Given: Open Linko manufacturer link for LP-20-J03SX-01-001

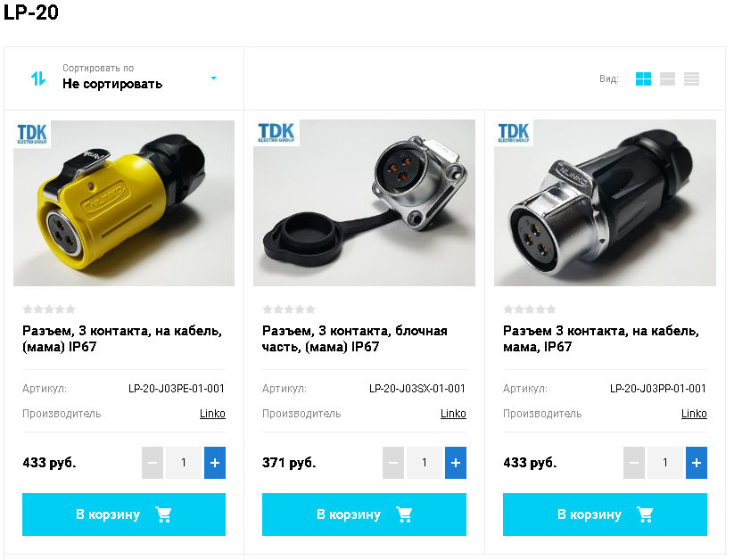Looking at the screenshot, I should tap(453, 414).
